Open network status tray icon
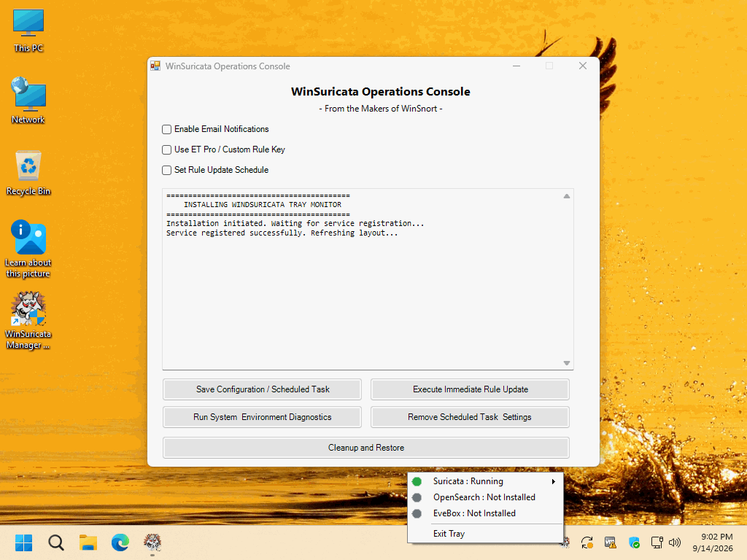This screenshot has width=747, height=560. tap(657, 542)
